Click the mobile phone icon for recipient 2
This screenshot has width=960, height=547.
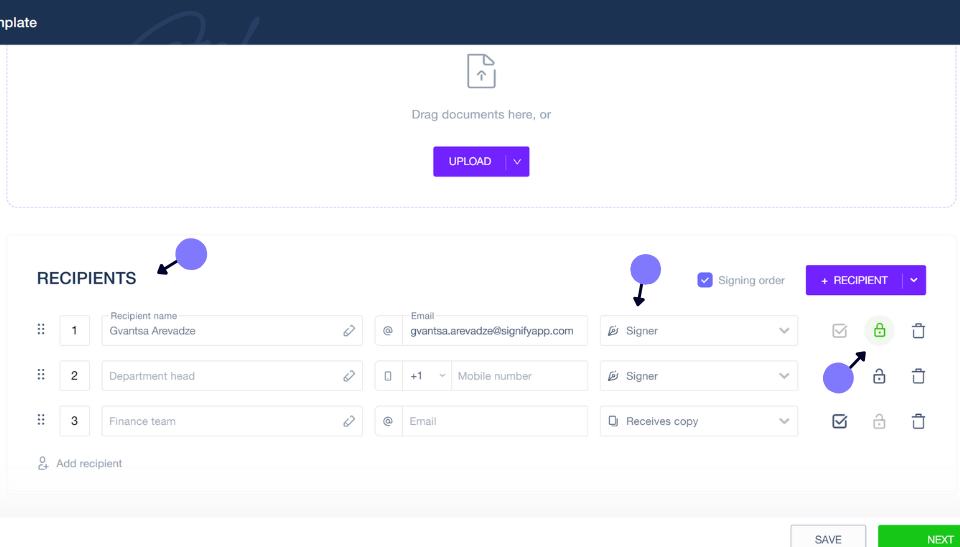[x=388, y=376]
